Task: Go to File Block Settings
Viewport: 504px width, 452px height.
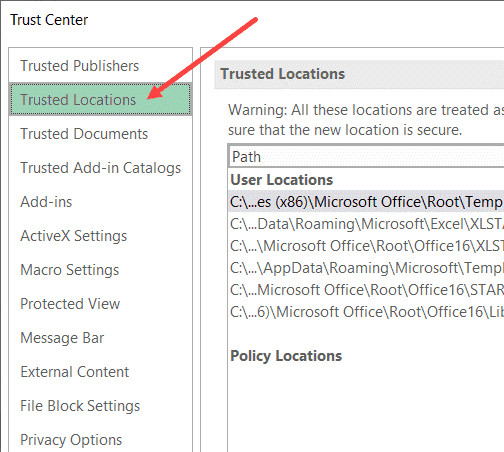Action: 100,406
